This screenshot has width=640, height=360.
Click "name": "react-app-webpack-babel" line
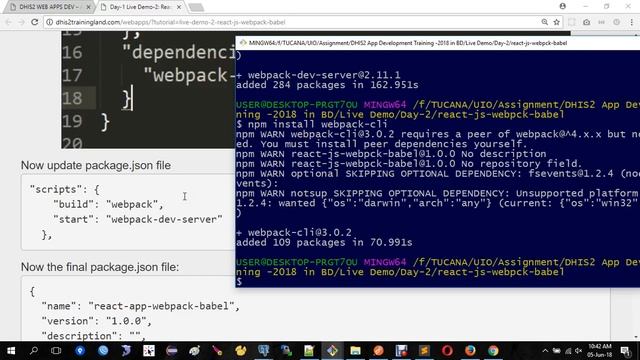[140, 306]
